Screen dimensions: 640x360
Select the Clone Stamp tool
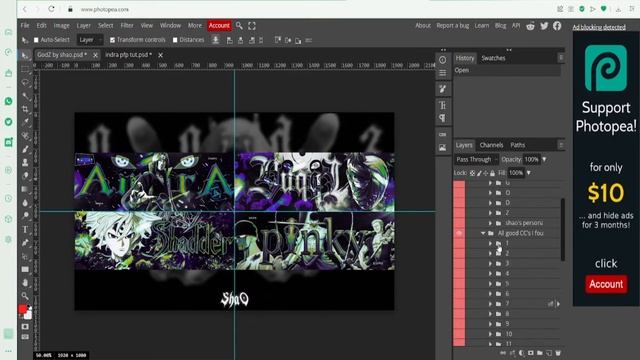pyautogui.click(x=25, y=162)
